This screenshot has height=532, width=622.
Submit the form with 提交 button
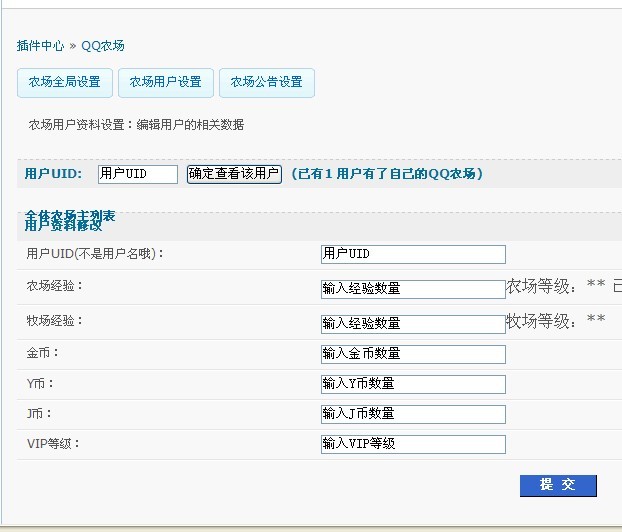(558, 486)
